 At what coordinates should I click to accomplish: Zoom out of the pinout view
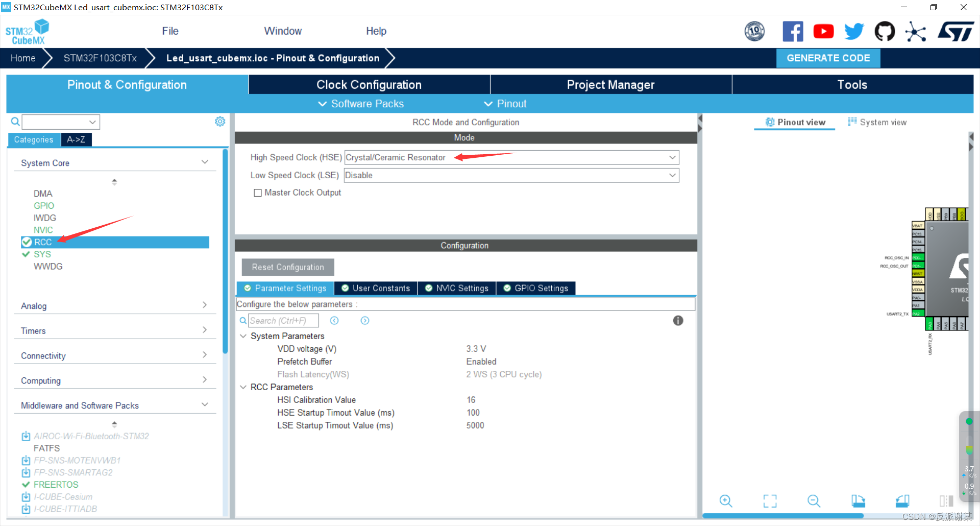pos(814,501)
